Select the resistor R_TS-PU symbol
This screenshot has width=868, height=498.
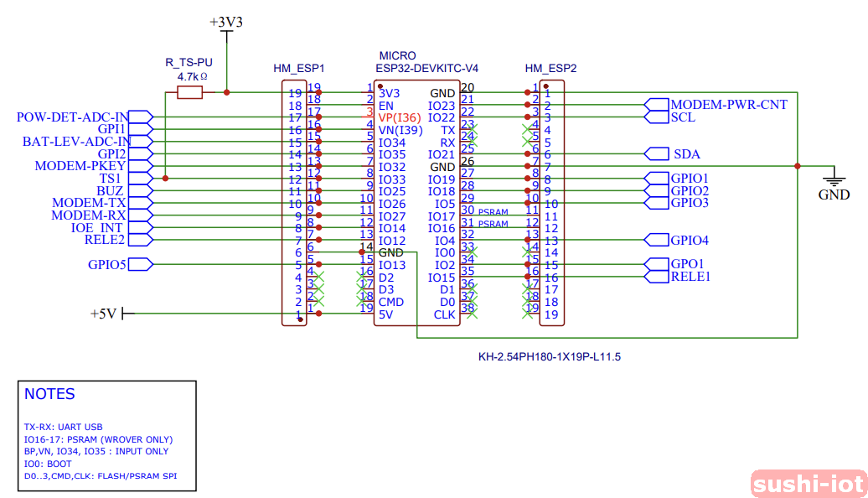point(189,93)
